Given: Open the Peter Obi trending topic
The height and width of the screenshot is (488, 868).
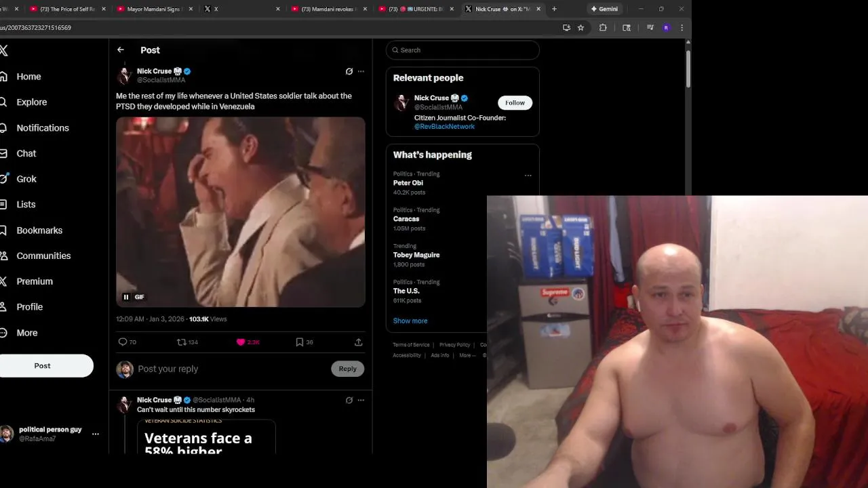Looking at the screenshot, I should pos(408,183).
